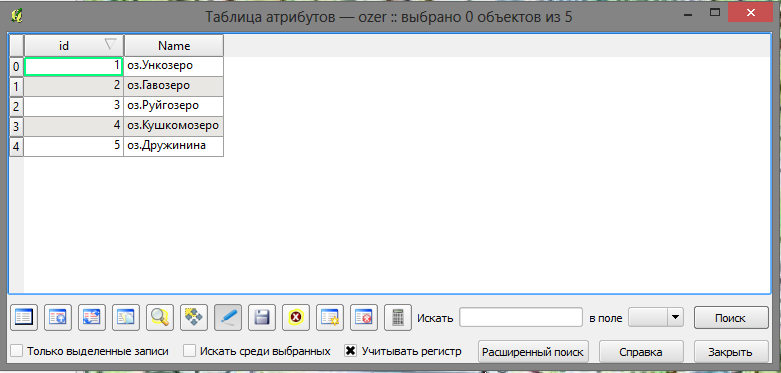Select row header 2

pyautogui.click(x=16, y=106)
